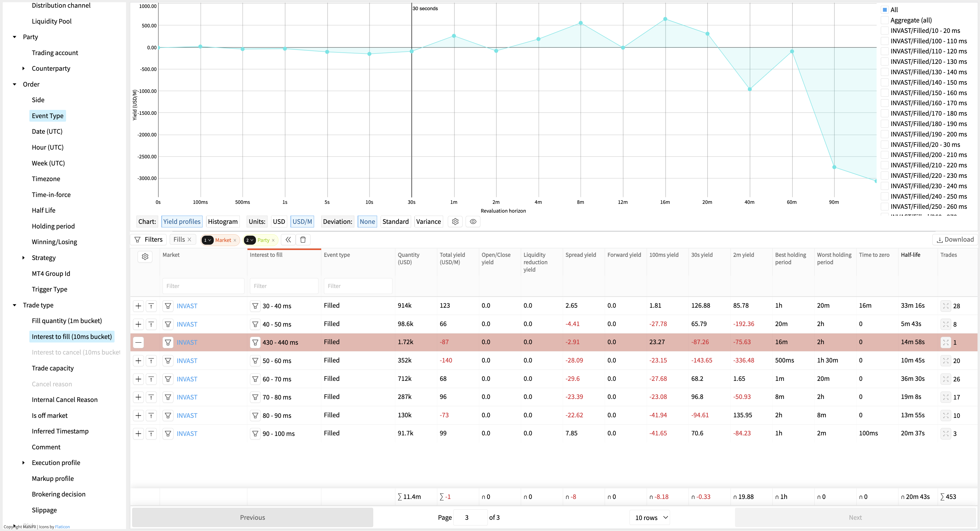Screen dimensions: 980x531
Task: Click the Event type filter input
Action: click(x=358, y=286)
